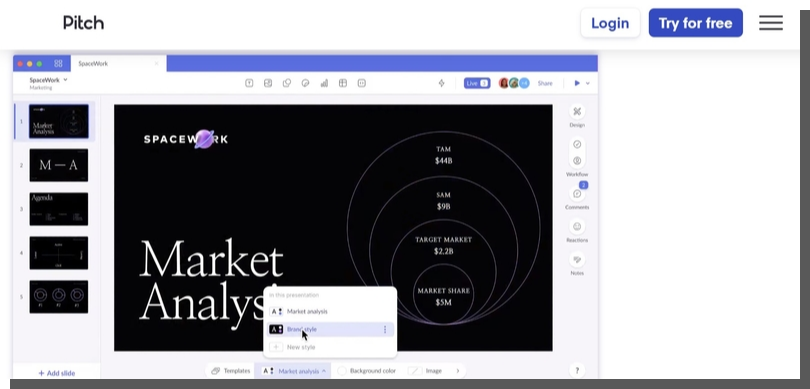Select the M—A slide thumbnail
Viewport: 810px width, 389px height.
58,165
